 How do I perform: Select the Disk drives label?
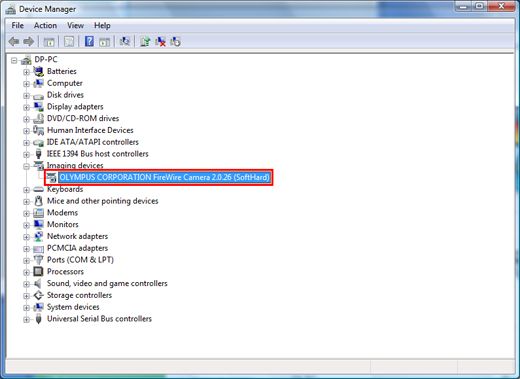(65, 95)
